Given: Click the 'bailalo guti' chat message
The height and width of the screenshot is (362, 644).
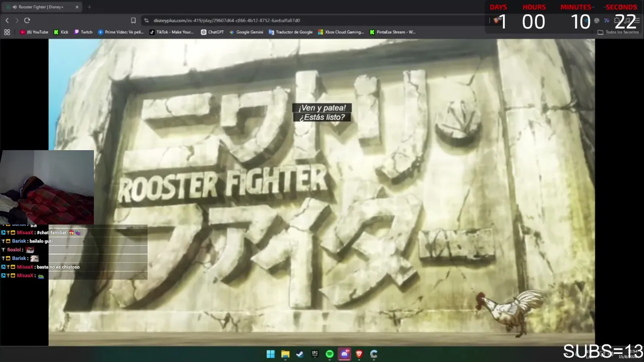Looking at the screenshot, I should click(x=41, y=241).
